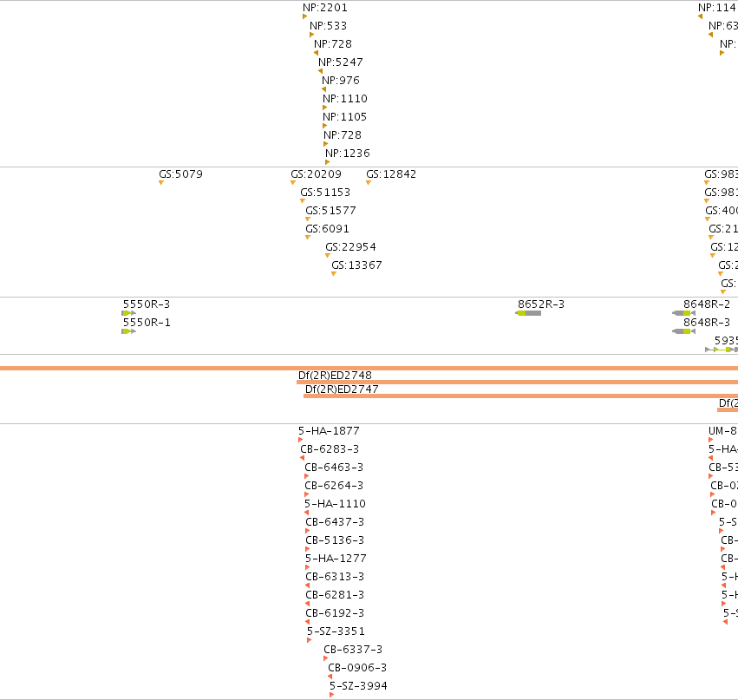Click the 5-SZ-3994 insertion triangle marker
The width and height of the screenshot is (738, 700).
[332, 696]
